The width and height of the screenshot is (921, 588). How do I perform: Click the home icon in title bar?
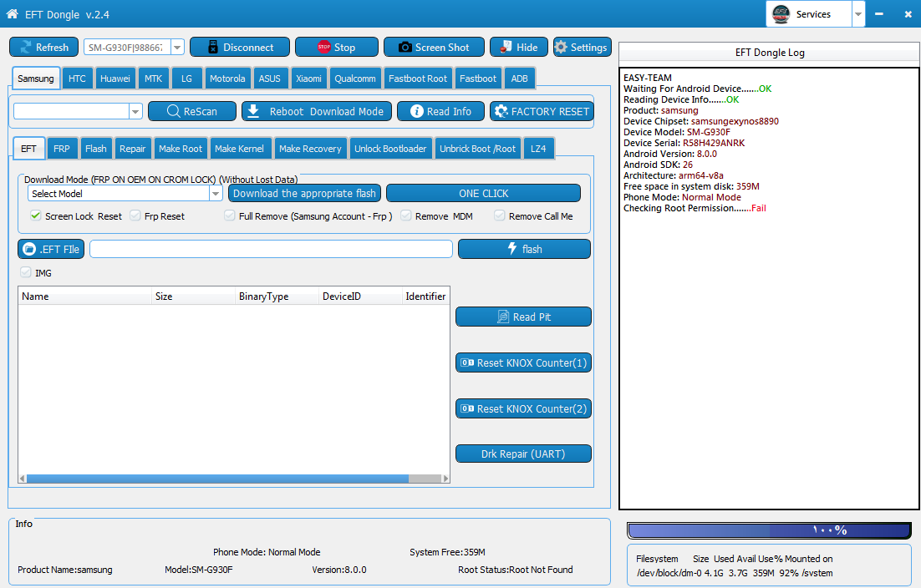(13, 13)
